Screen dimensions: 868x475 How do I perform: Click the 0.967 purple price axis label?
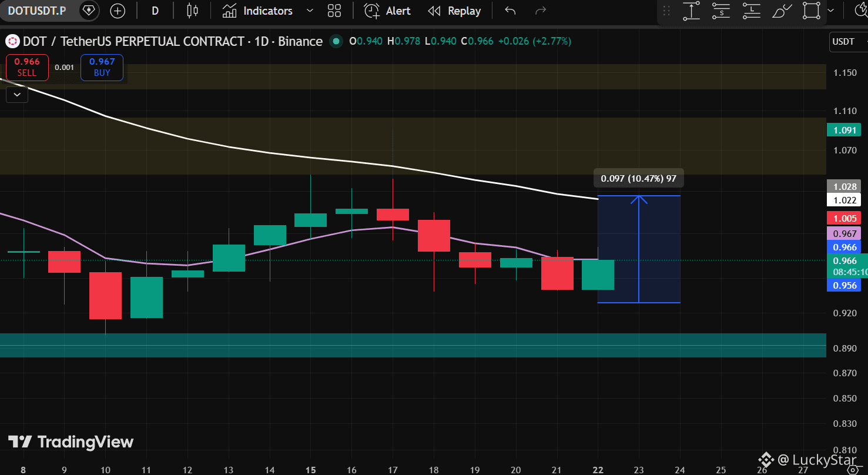(843, 233)
